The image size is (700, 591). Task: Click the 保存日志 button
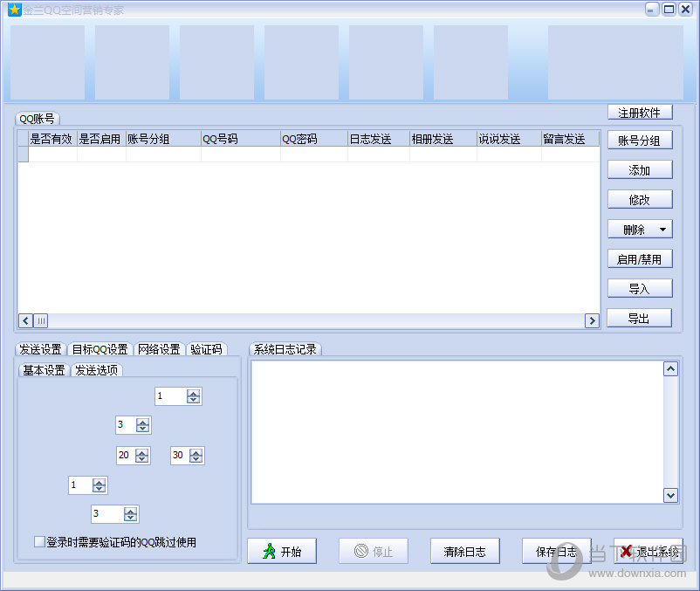coord(557,551)
